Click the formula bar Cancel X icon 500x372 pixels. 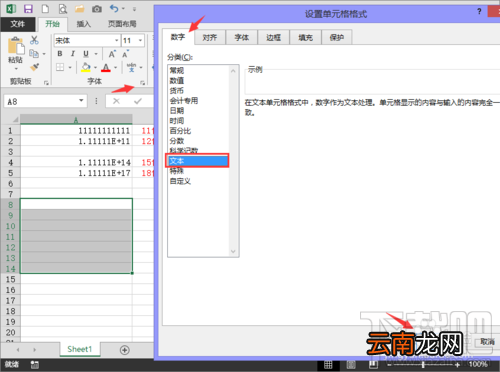pos(116,101)
